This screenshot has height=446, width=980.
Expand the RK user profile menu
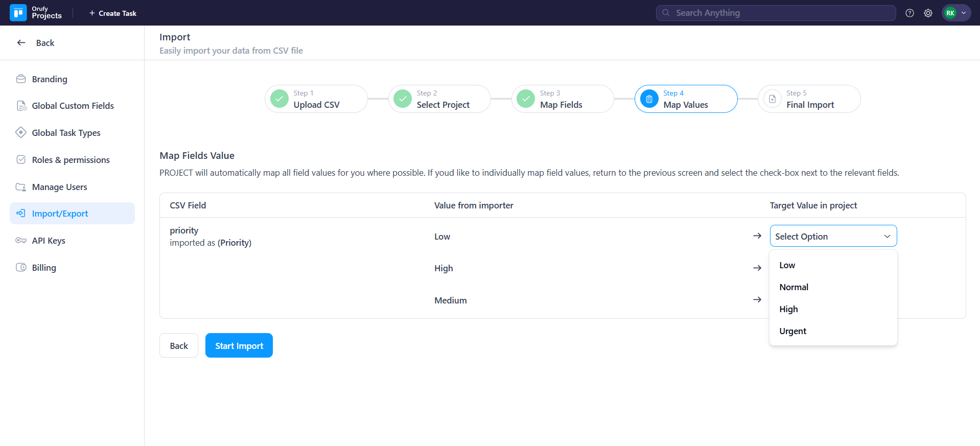[956, 13]
